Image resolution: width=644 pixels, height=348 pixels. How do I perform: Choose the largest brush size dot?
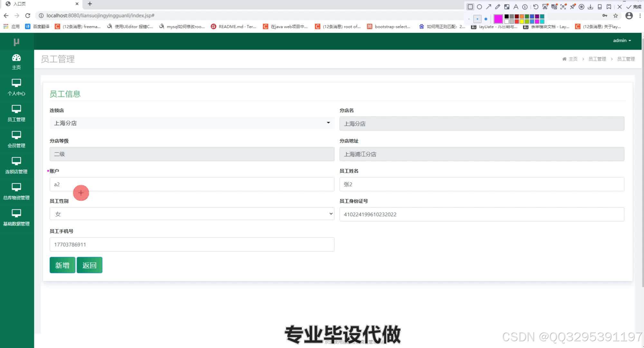(486, 19)
